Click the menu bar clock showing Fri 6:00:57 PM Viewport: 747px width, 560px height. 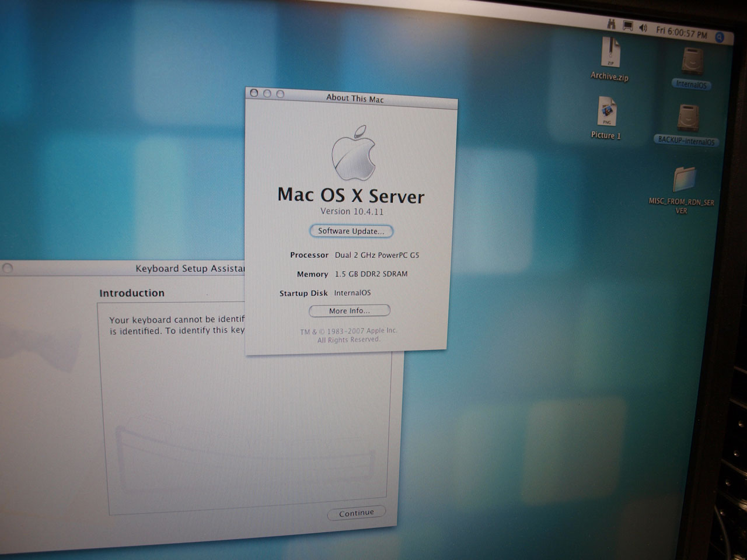(681, 32)
